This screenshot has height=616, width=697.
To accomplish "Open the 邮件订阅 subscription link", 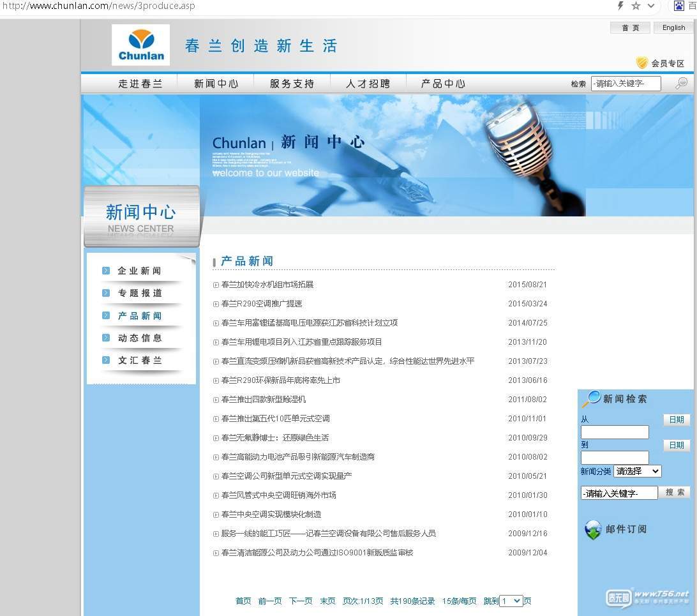I will click(x=626, y=529).
